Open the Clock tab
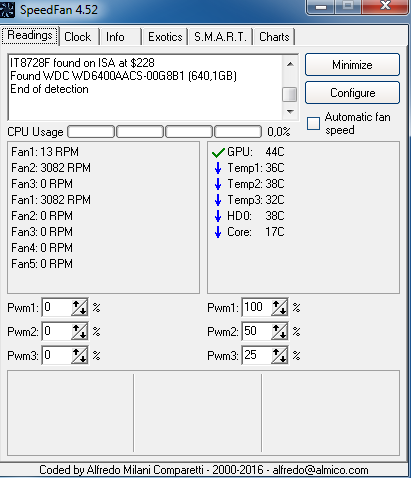This screenshot has width=413, height=478. coord(78,37)
